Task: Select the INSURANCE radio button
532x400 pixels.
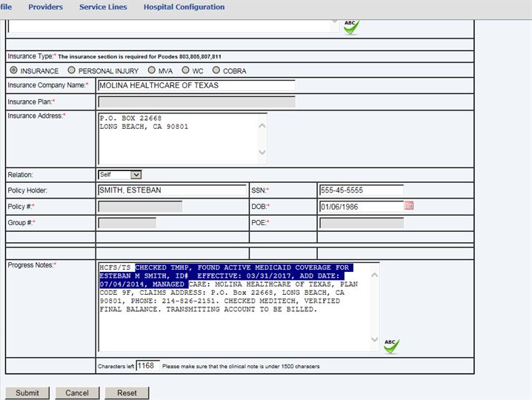Action: coord(13,70)
